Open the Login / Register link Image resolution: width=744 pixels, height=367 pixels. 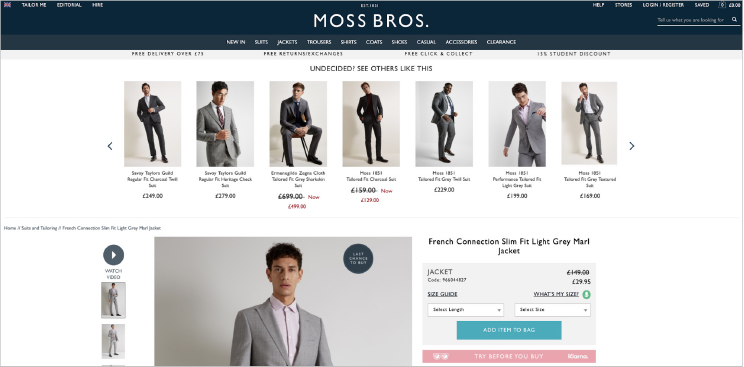pyautogui.click(x=663, y=5)
